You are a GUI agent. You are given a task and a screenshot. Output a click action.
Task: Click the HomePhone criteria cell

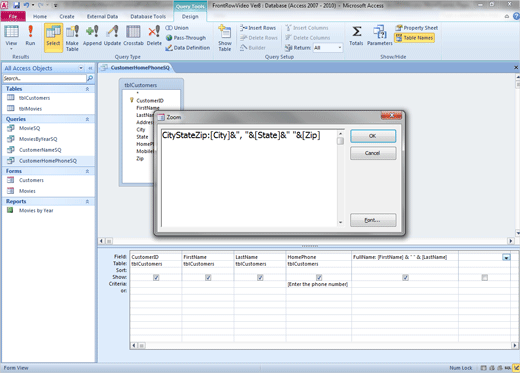[x=318, y=284]
